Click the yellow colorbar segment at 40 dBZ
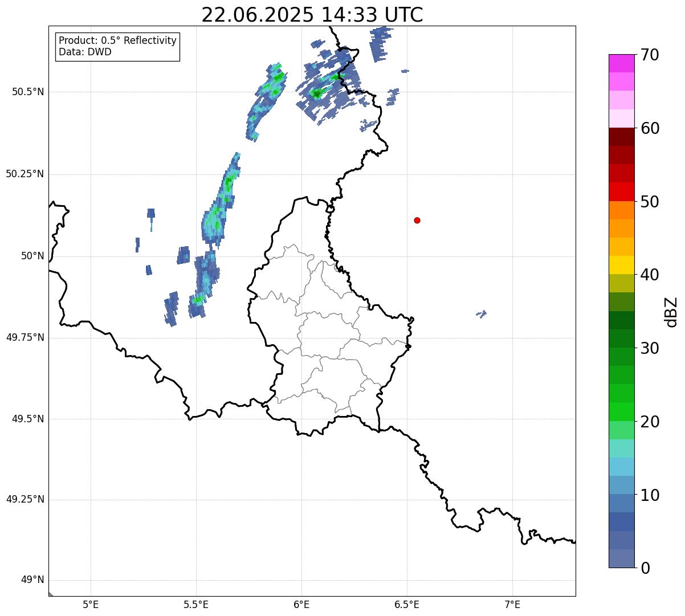 (621, 265)
